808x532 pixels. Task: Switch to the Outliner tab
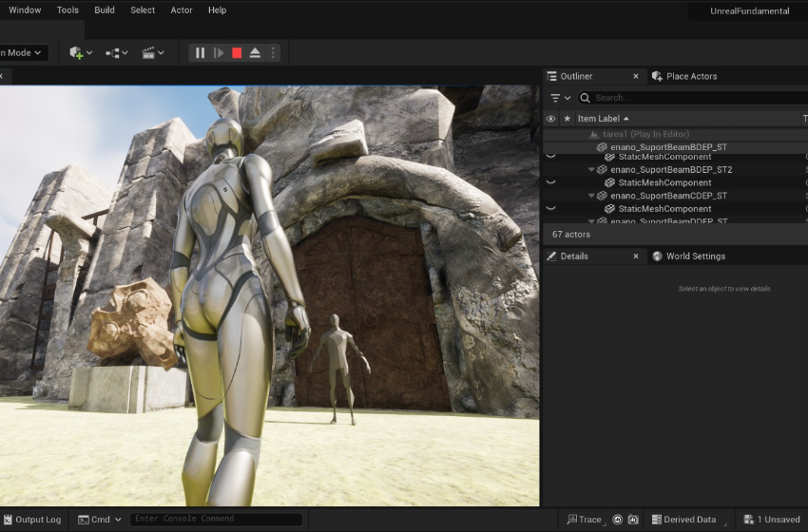pyautogui.click(x=576, y=76)
